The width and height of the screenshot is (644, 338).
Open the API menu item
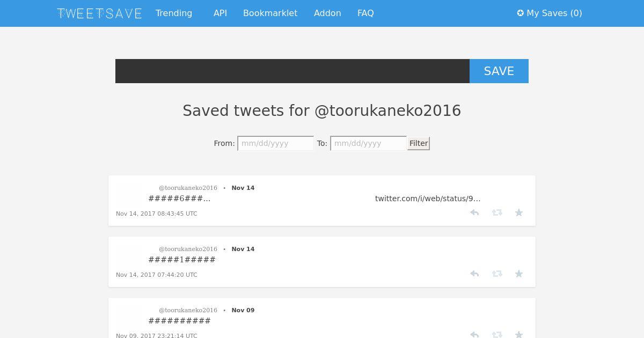(220, 13)
